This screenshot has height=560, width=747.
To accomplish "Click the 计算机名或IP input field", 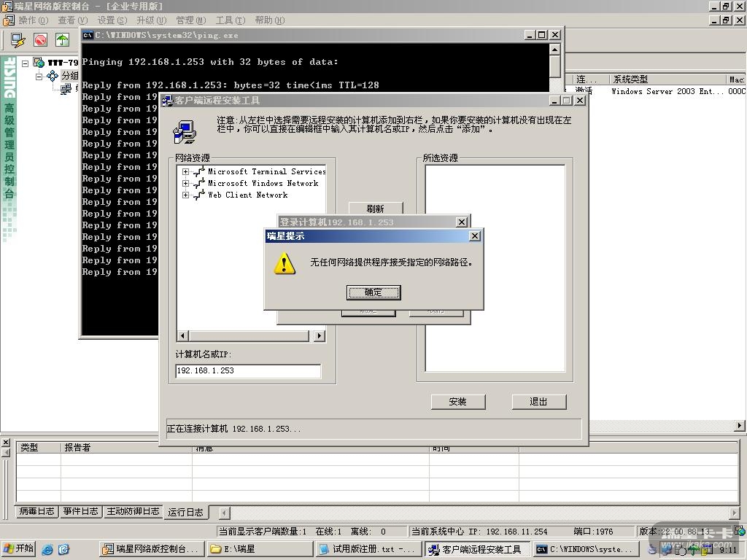I will tap(248, 370).
